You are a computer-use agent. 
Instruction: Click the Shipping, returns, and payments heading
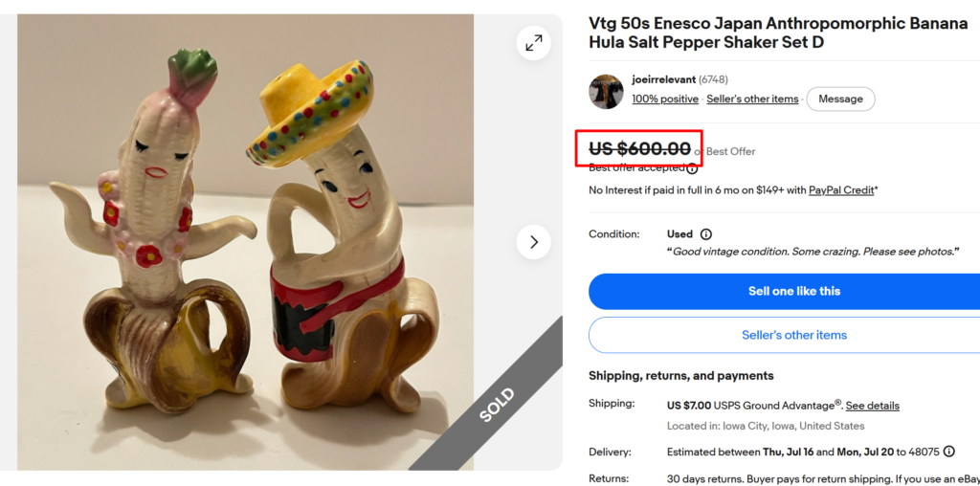[x=681, y=375]
